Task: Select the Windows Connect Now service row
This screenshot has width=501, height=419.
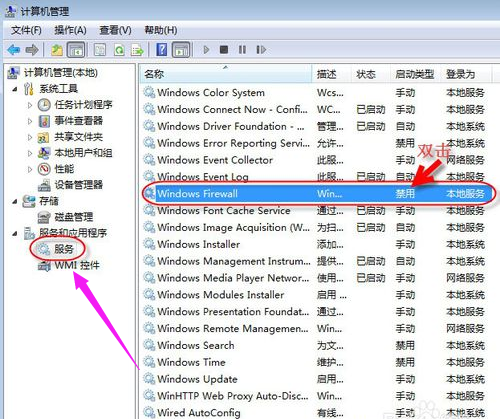Action: (315, 109)
